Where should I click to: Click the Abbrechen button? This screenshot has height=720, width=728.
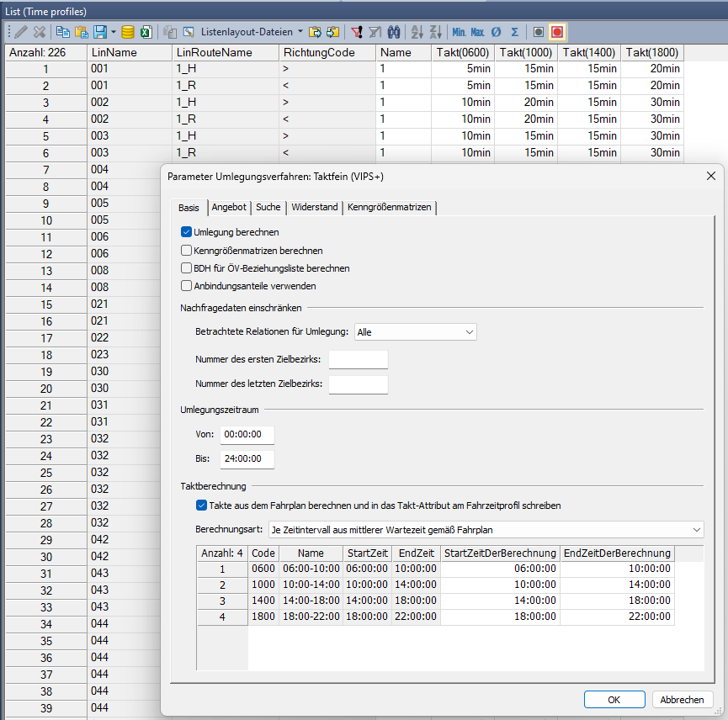(x=683, y=700)
